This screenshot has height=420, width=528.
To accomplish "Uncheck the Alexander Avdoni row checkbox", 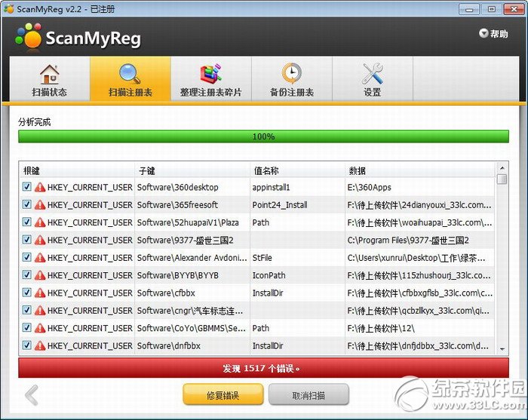I will [27, 257].
